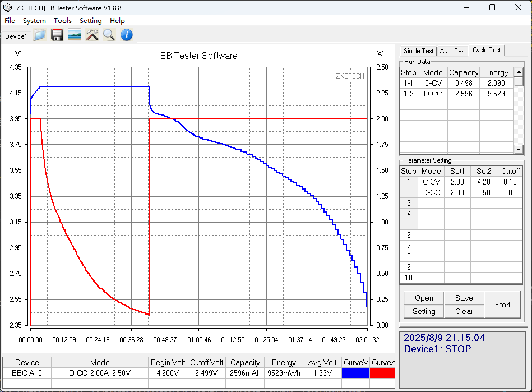Export chart image via picture icon

(x=75, y=35)
